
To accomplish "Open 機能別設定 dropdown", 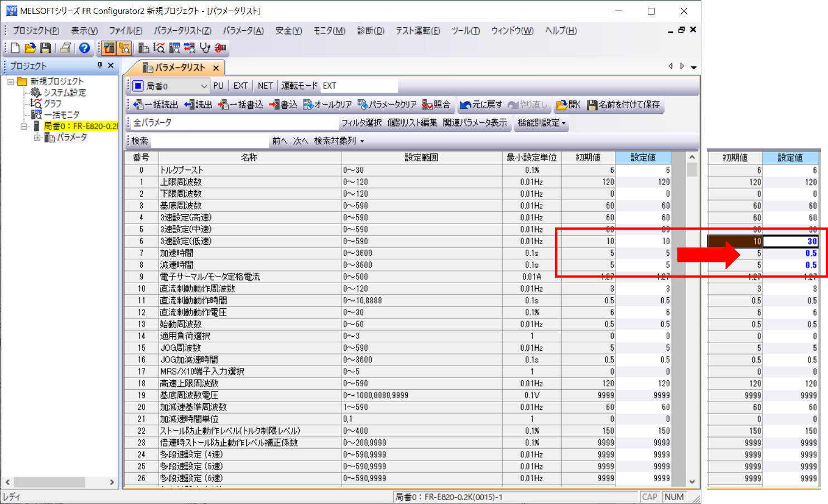I will pos(541,123).
